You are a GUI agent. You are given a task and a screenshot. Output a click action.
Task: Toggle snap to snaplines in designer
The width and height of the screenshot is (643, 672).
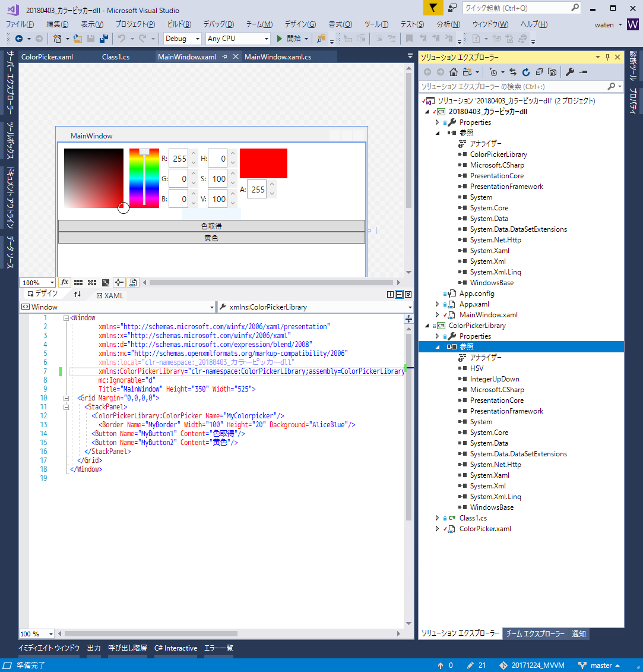coord(119,282)
